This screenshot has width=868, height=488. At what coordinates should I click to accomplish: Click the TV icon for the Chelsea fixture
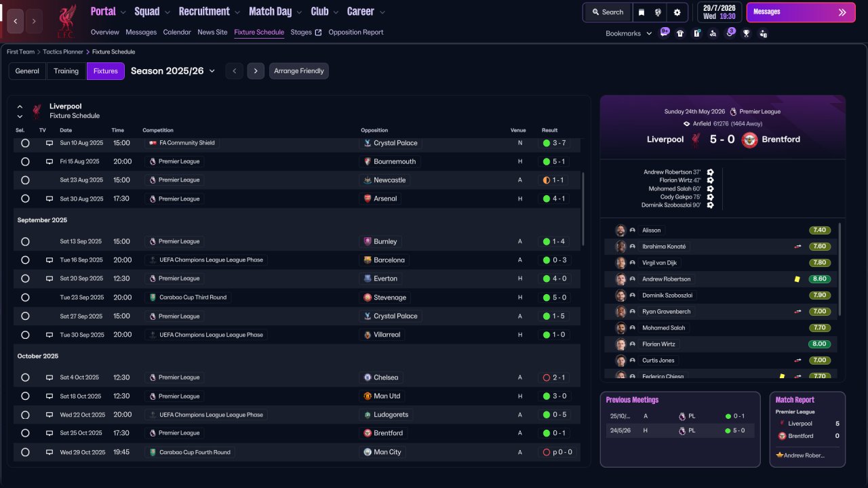pyautogui.click(x=50, y=378)
